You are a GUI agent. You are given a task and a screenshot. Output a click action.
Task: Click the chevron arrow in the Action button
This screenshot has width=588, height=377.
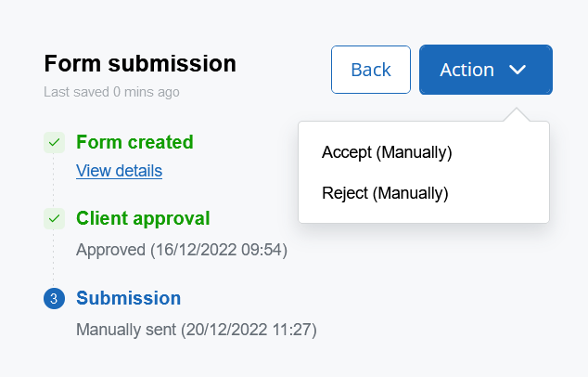coord(518,70)
